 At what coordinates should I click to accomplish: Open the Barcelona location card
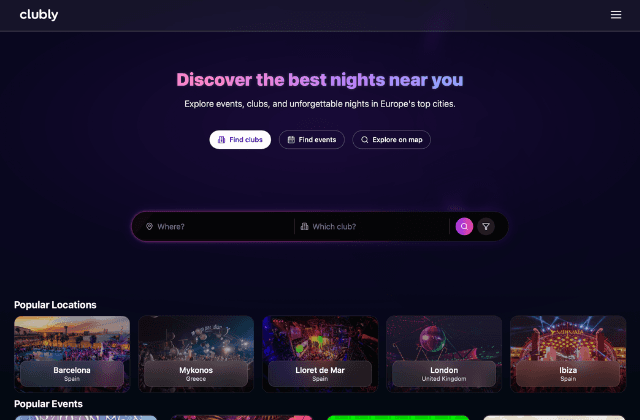pos(72,354)
